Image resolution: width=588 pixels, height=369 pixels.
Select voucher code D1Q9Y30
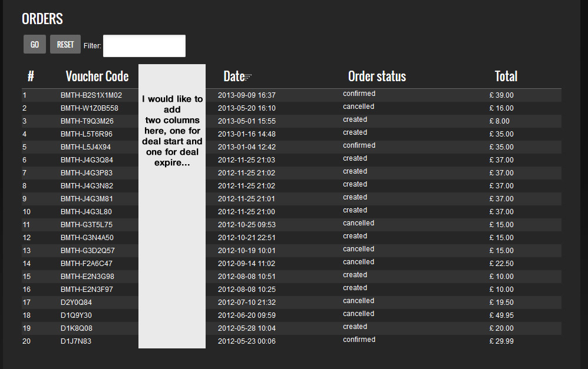[76, 315]
